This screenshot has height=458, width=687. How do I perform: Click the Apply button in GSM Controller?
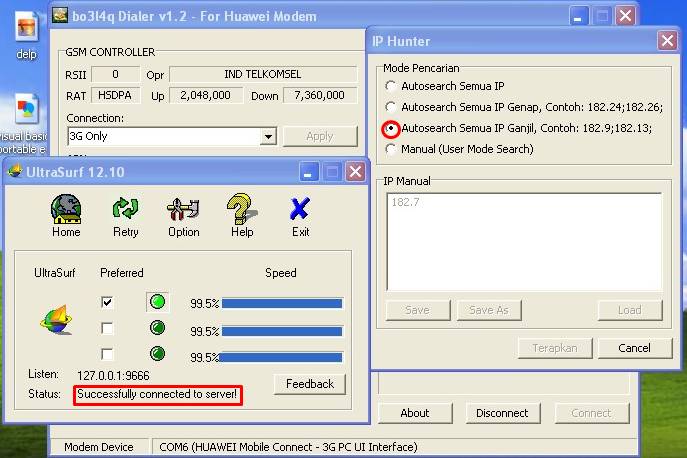tap(320, 136)
